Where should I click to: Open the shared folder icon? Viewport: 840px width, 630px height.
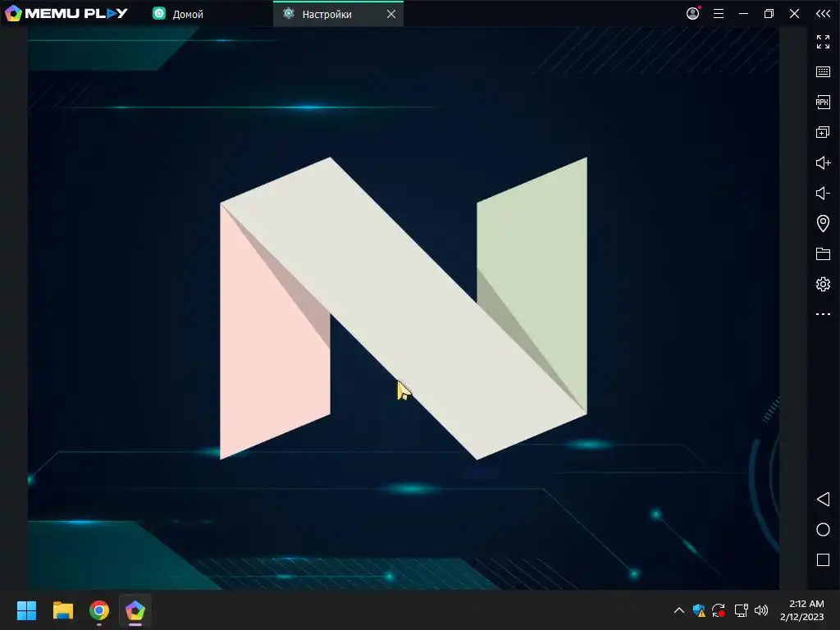823,254
